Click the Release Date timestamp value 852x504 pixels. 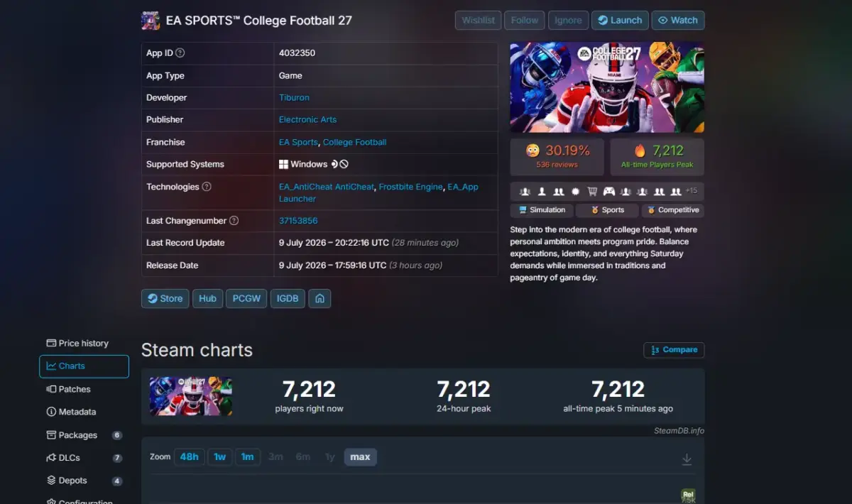tap(361, 265)
